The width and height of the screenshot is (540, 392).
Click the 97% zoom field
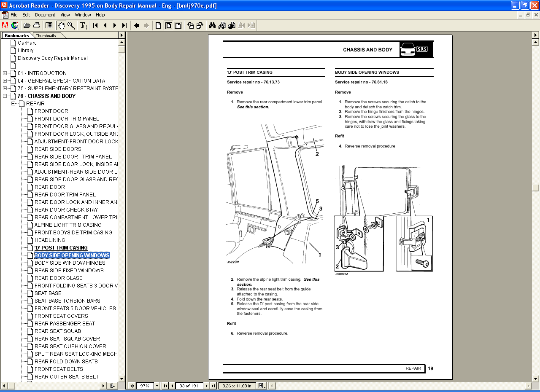(145, 386)
